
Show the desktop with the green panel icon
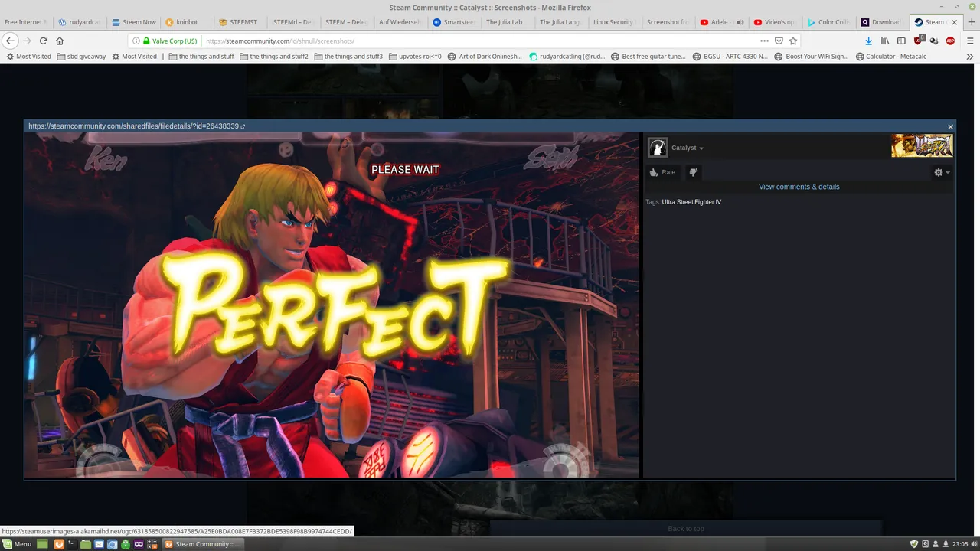pyautogui.click(x=44, y=544)
